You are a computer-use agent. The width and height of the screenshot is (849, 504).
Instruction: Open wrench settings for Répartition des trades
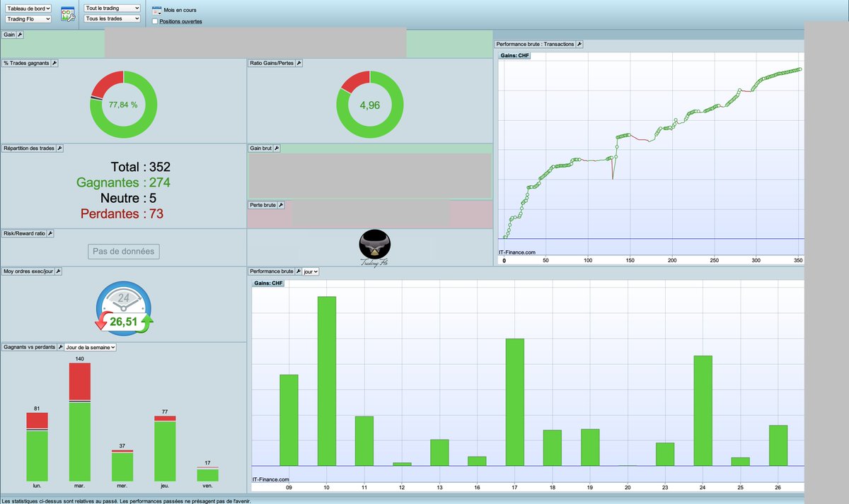(59, 148)
